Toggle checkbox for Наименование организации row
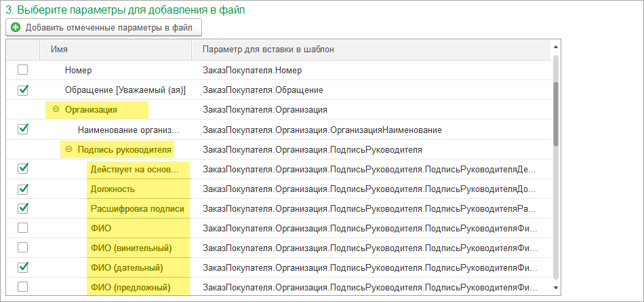Screen dimensions: 644x302 [x=23, y=129]
